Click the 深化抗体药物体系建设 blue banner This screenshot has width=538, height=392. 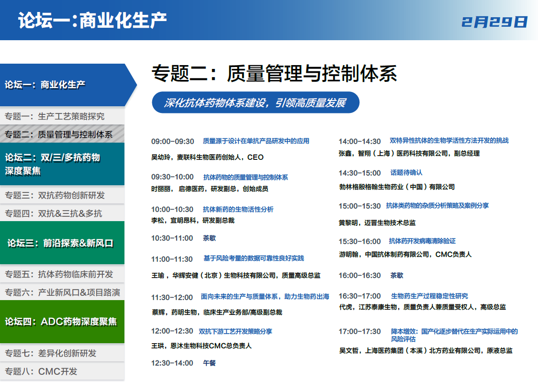(x=255, y=103)
